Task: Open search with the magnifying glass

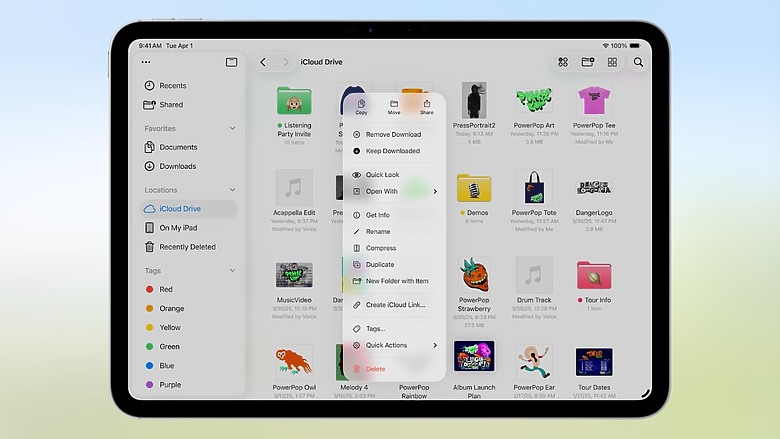Action: point(638,62)
